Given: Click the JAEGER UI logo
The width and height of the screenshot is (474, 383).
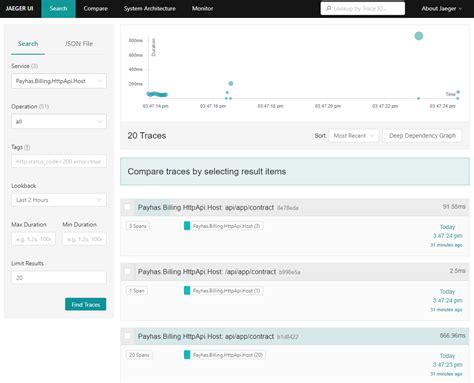Looking at the screenshot, I should (19, 8).
